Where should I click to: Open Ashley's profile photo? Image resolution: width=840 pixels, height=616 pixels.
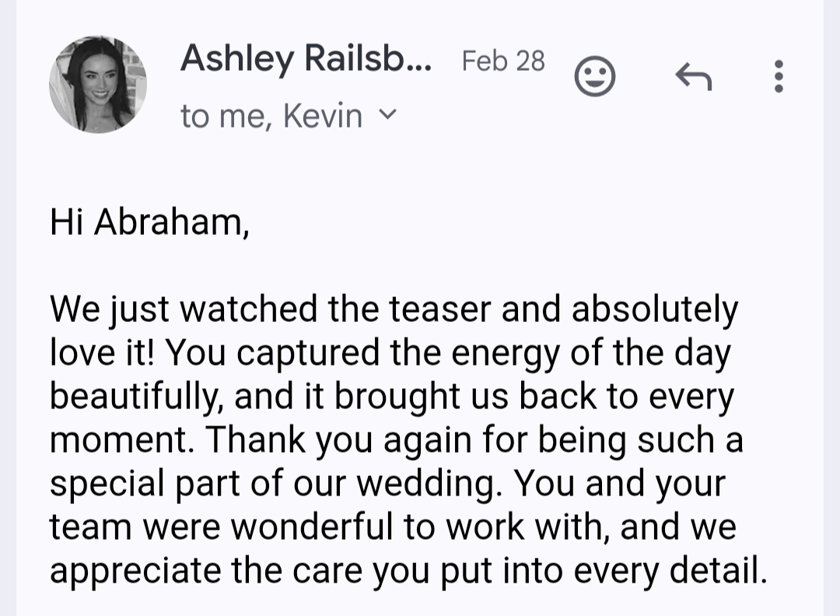pyautogui.click(x=98, y=85)
